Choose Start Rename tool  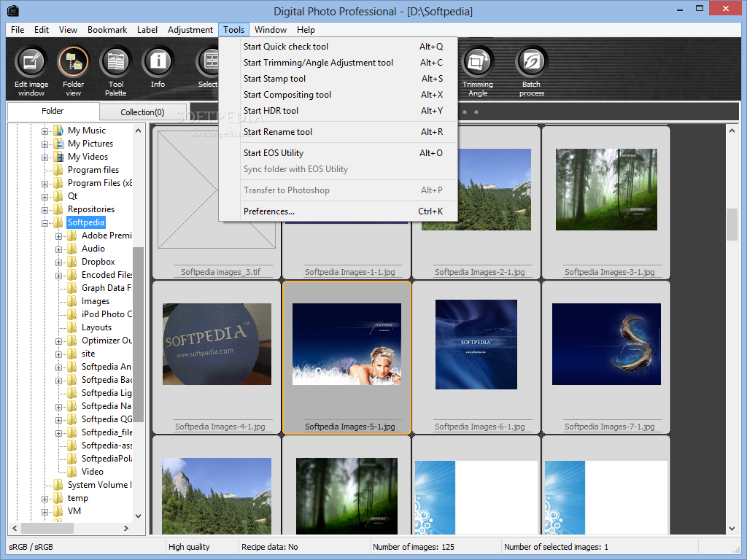click(338, 132)
